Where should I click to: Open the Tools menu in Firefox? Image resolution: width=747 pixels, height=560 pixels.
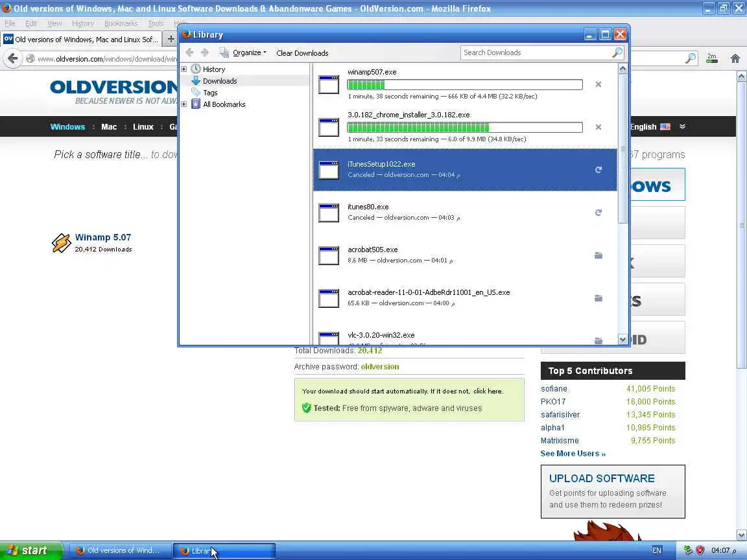pos(156,23)
